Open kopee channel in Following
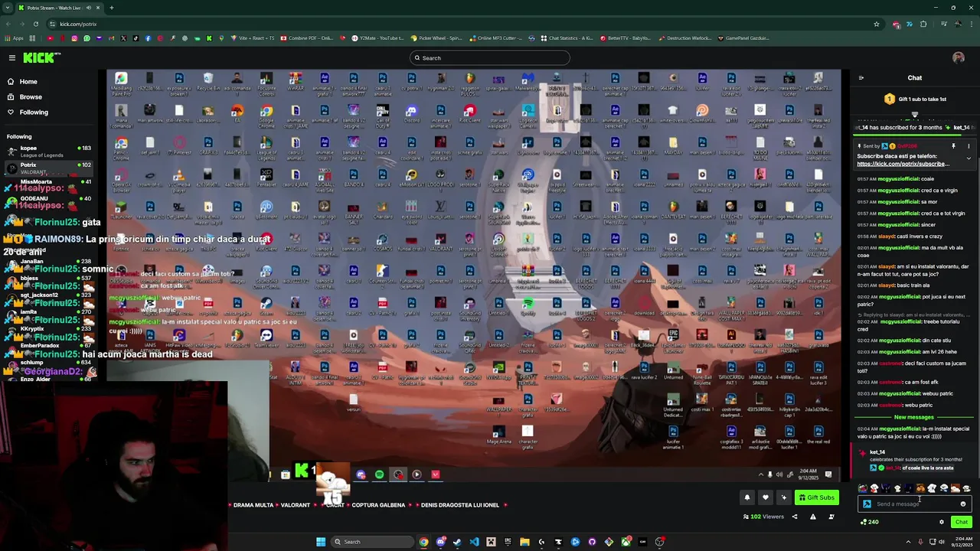This screenshot has width=980, height=551. click(50, 150)
